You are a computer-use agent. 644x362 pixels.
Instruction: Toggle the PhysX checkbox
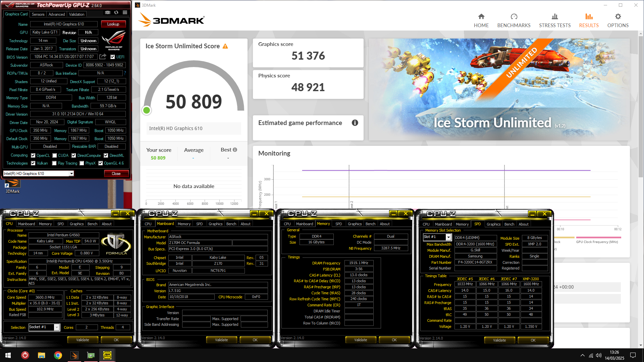[82, 163]
